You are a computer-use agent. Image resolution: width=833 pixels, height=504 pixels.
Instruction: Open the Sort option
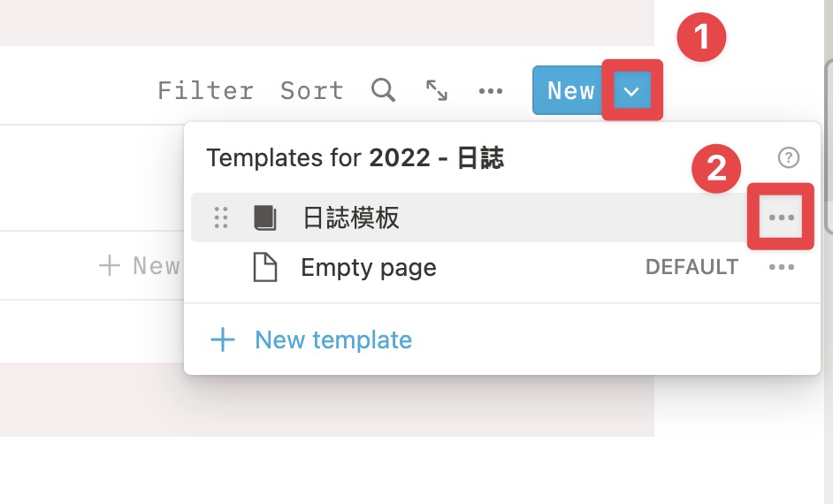click(312, 90)
